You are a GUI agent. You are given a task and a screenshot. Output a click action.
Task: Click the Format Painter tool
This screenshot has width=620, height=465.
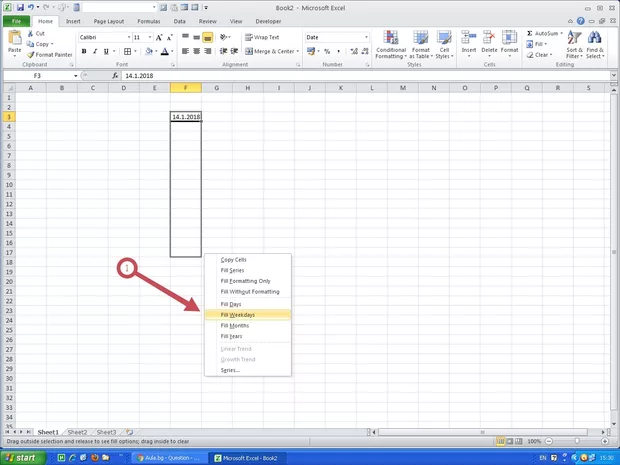[50, 55]
